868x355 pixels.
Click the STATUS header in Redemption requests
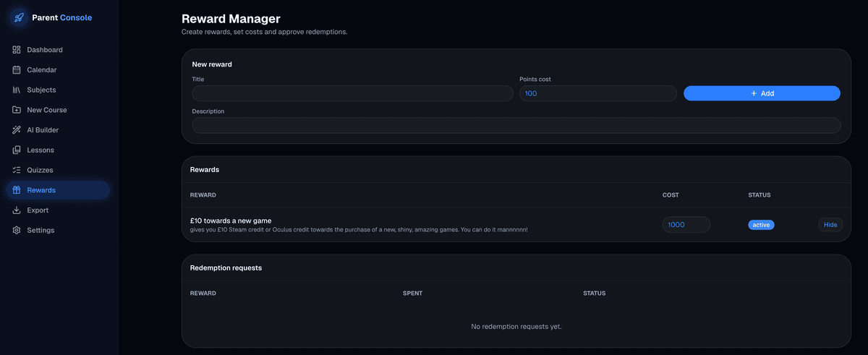click(595, 294)
